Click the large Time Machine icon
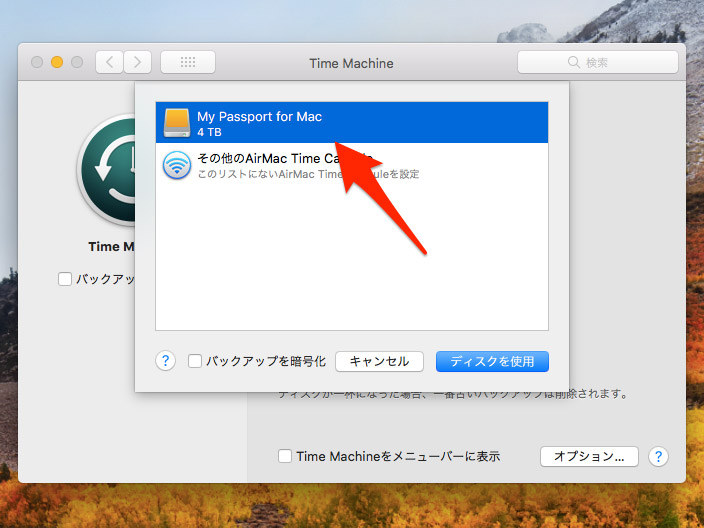 106,170
